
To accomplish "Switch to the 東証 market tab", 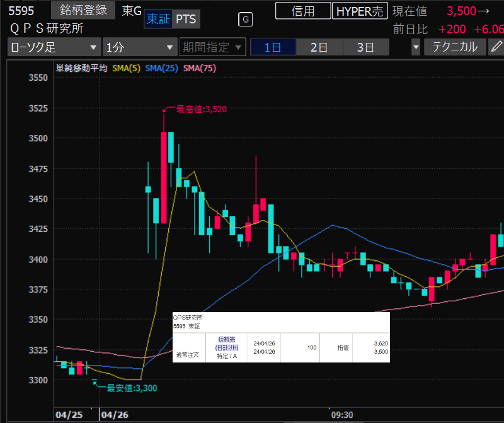I will (158, 19).
